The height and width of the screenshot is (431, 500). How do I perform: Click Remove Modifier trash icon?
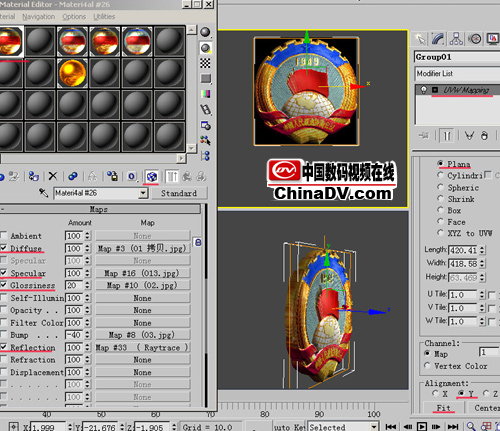[484, 136]
